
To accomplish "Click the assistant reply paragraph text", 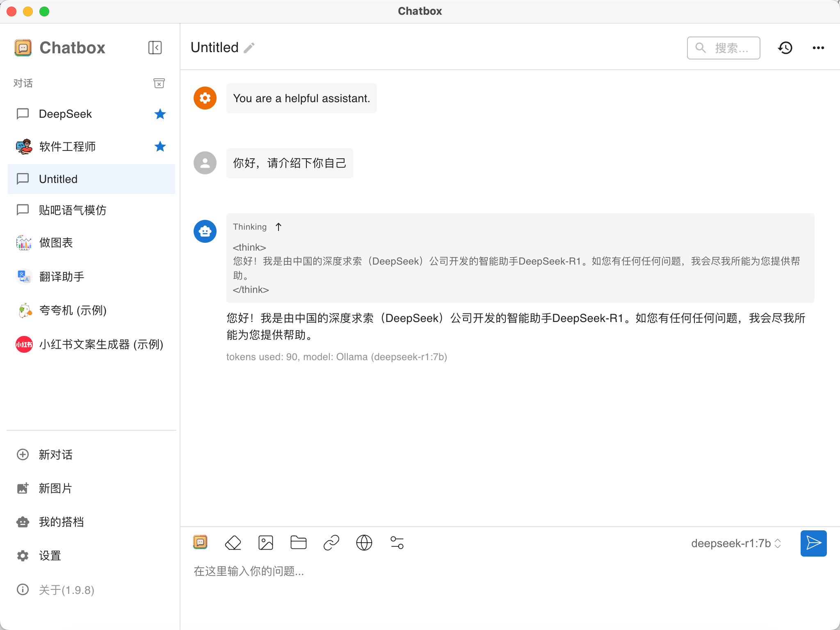I will 516,326.
